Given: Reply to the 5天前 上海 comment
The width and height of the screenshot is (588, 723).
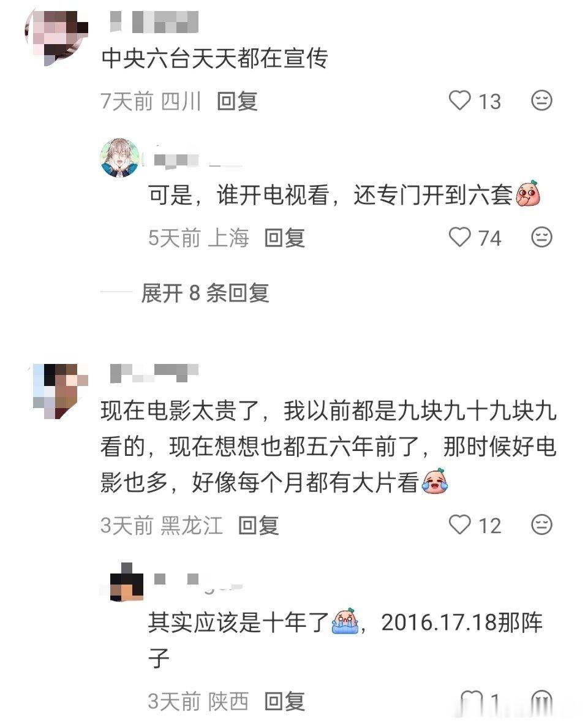Looking at the screenshot, I should pyautogui.click(x=284, y=238).
